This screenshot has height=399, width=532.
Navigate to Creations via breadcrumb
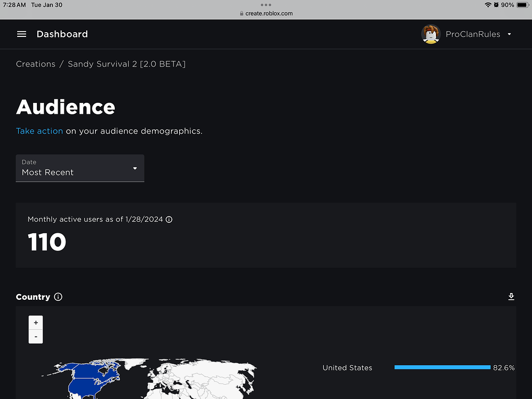point(35,64)
